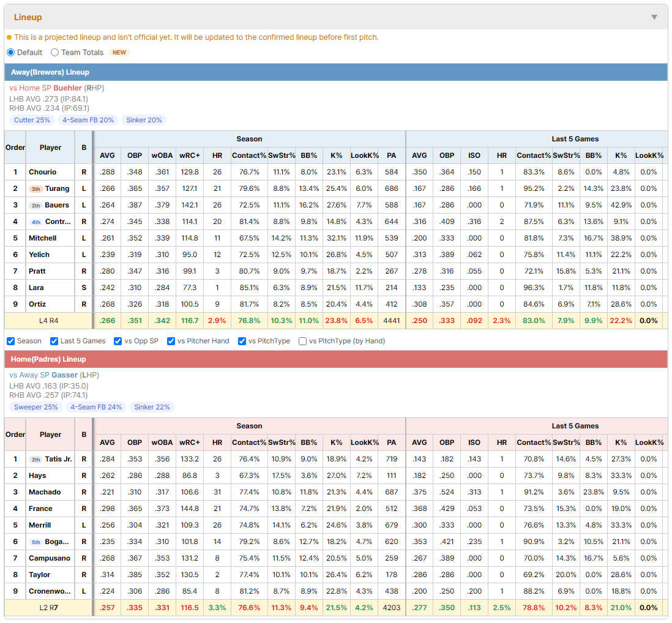
Task: Click the L4 R4 totals row label
Action: [48, 321]
